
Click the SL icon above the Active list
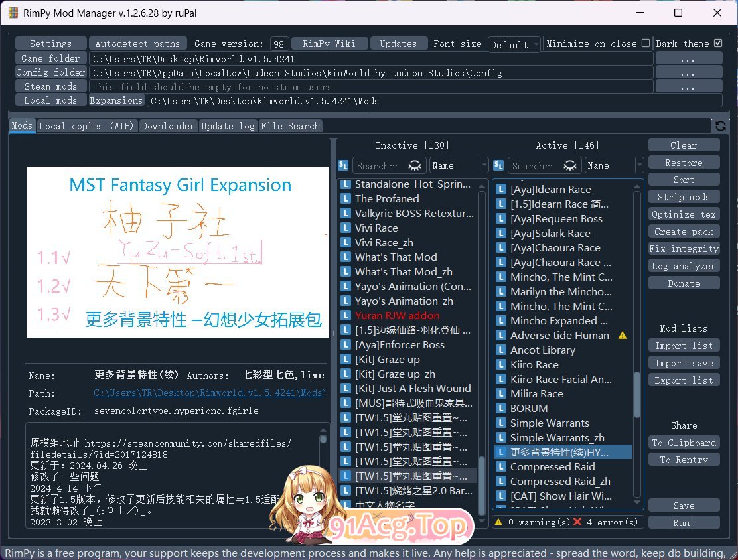[x=499, y=165]
